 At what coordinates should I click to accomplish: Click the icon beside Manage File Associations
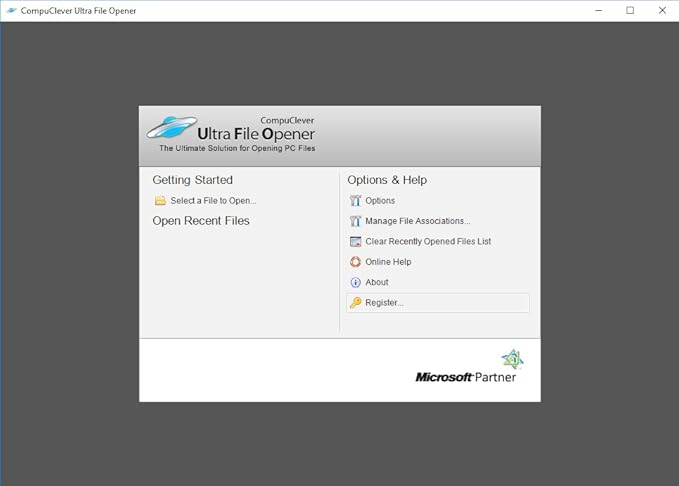355,221
